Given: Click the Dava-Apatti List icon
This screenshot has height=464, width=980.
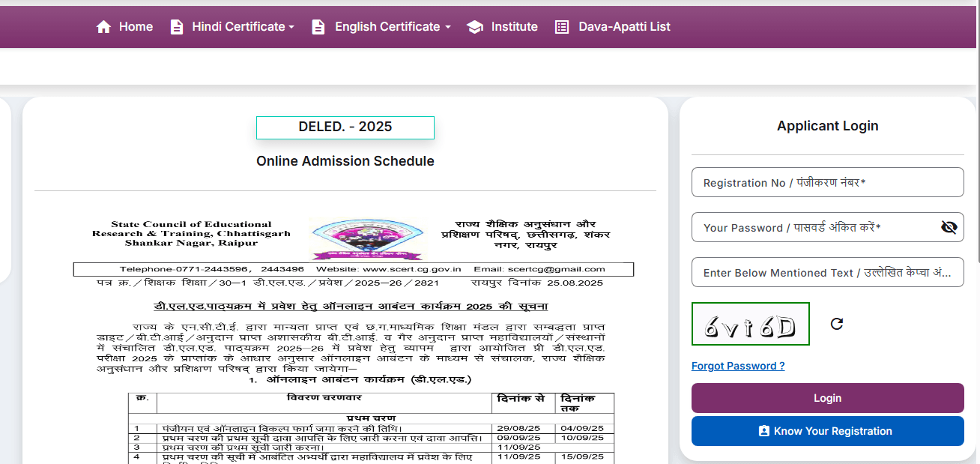Looking at the screenshot, I should click(562, 27).
